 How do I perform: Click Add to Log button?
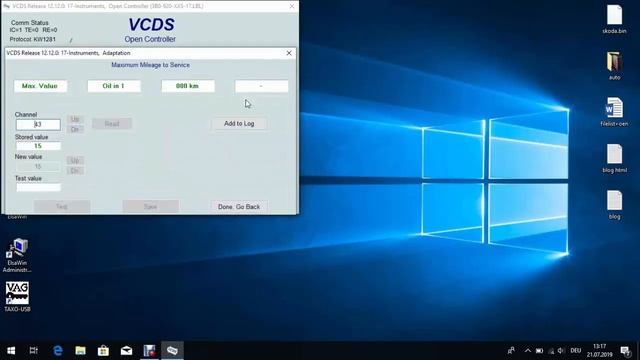[x=239, y=123]
